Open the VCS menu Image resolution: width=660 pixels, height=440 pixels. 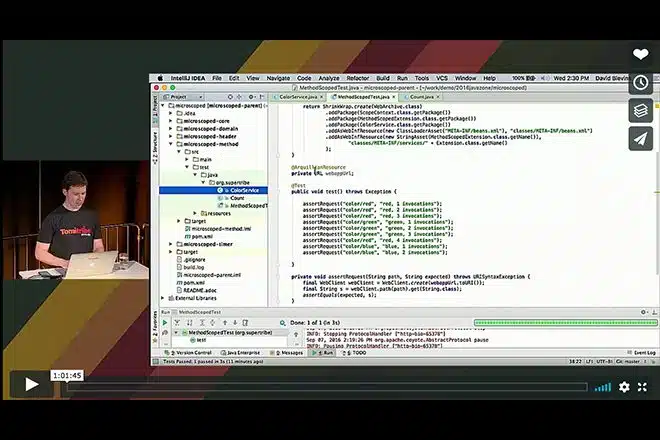coord(442,78)
